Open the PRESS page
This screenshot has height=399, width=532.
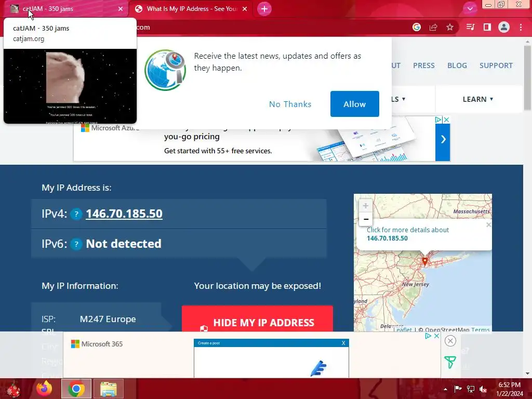(x=424, y=65)
